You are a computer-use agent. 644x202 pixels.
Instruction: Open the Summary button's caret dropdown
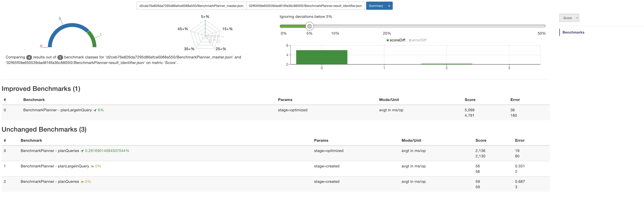tap(389, 6)
